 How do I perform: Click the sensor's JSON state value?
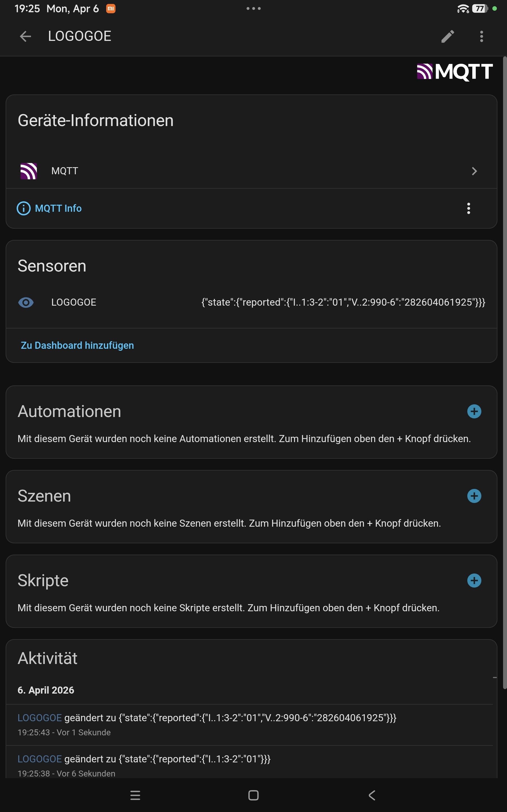point(343,302)
